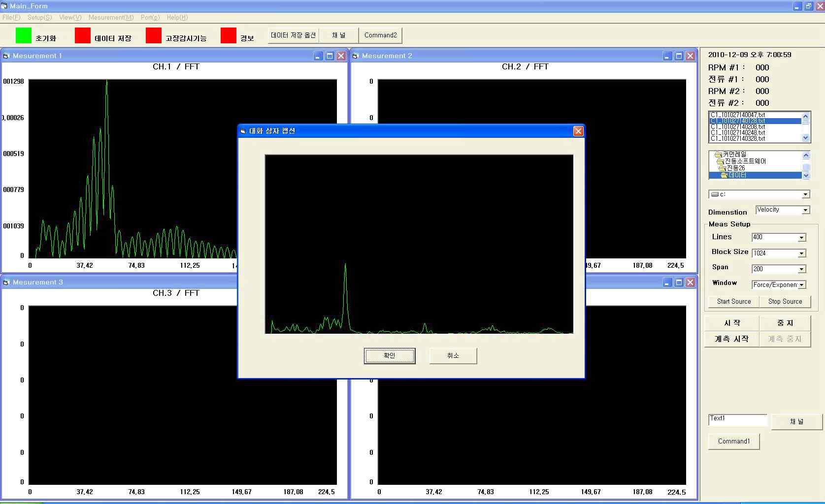825x504 pixels.
Task: Select the 커먼레일 folder name
Action: [734, 155]
